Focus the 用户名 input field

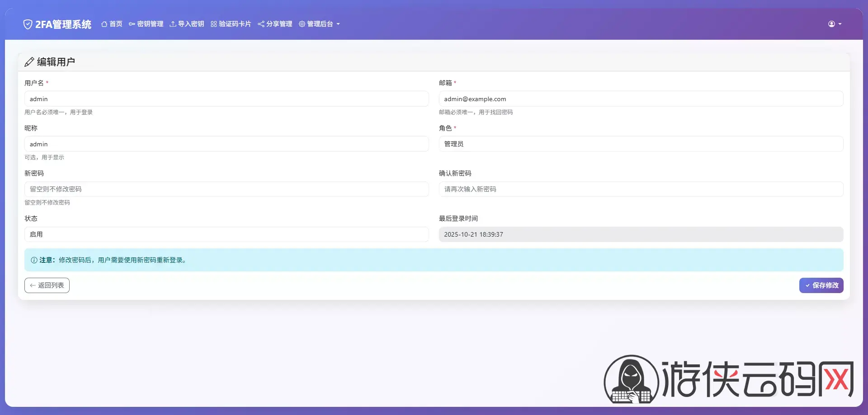[226, 99]
